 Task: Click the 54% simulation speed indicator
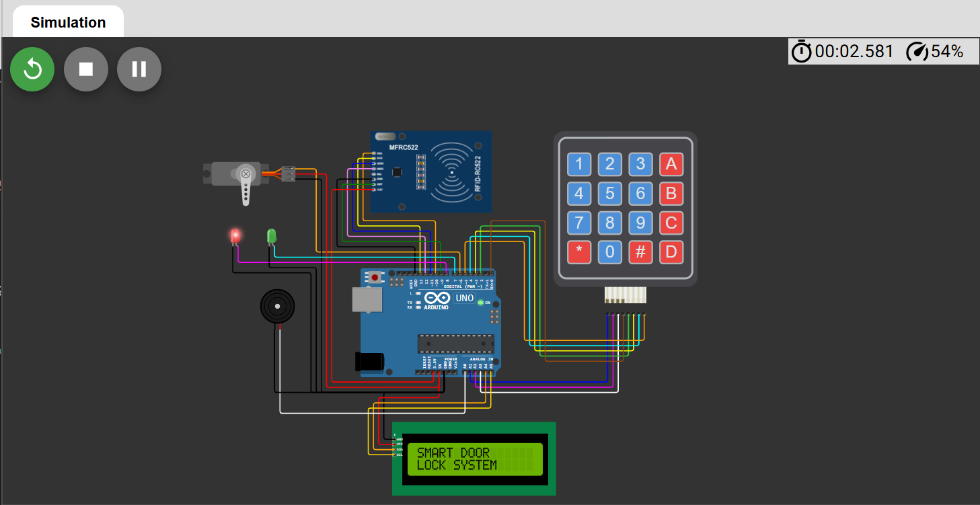[x=936, y=52]
